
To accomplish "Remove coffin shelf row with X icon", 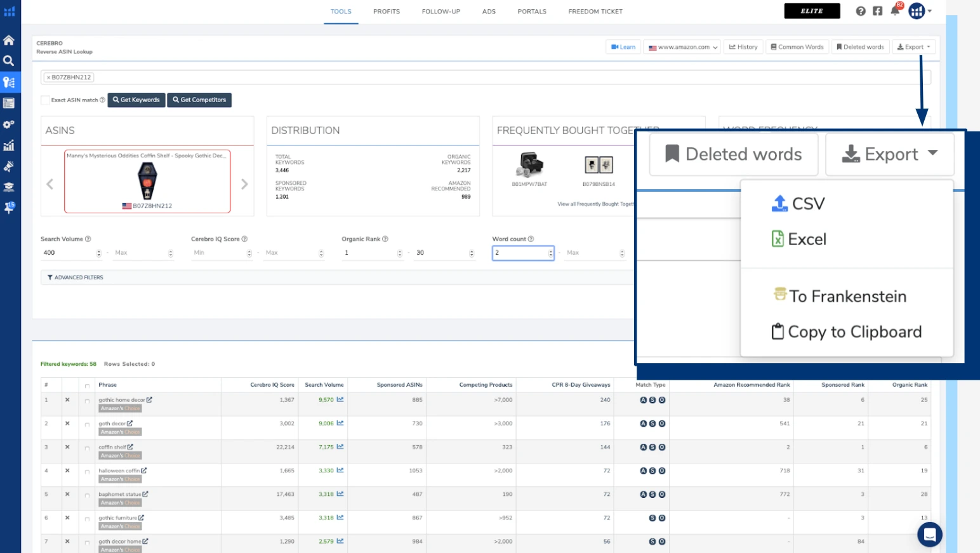I will tap(67, 447).
